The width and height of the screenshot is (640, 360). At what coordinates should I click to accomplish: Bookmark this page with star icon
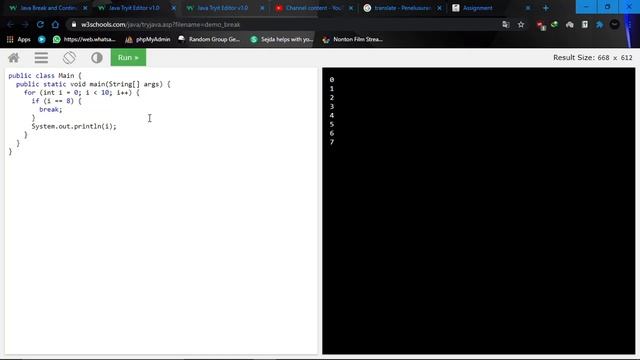521,24
